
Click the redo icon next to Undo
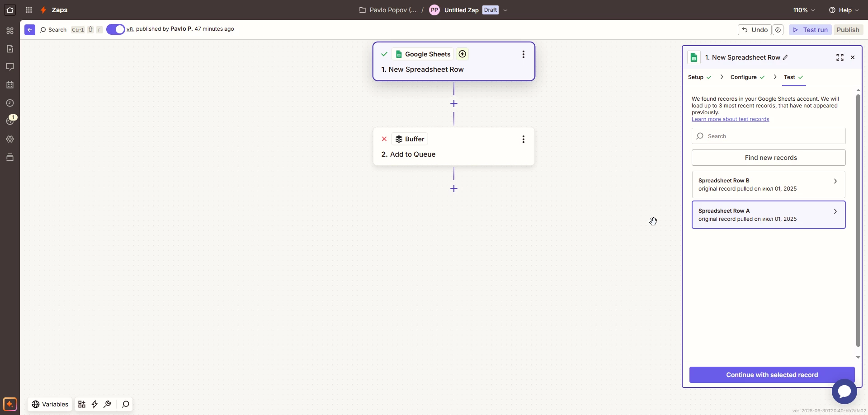pyautogui.click(x=778, y=30)
